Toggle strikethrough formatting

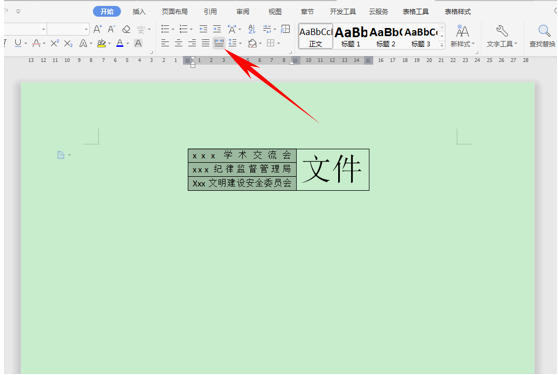(x=36, y=43)
